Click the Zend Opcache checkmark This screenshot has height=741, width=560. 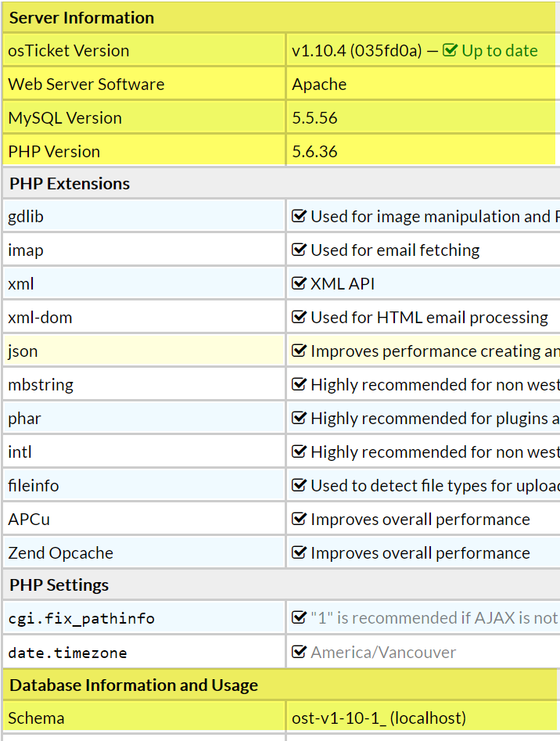click(x=299, y=552)
